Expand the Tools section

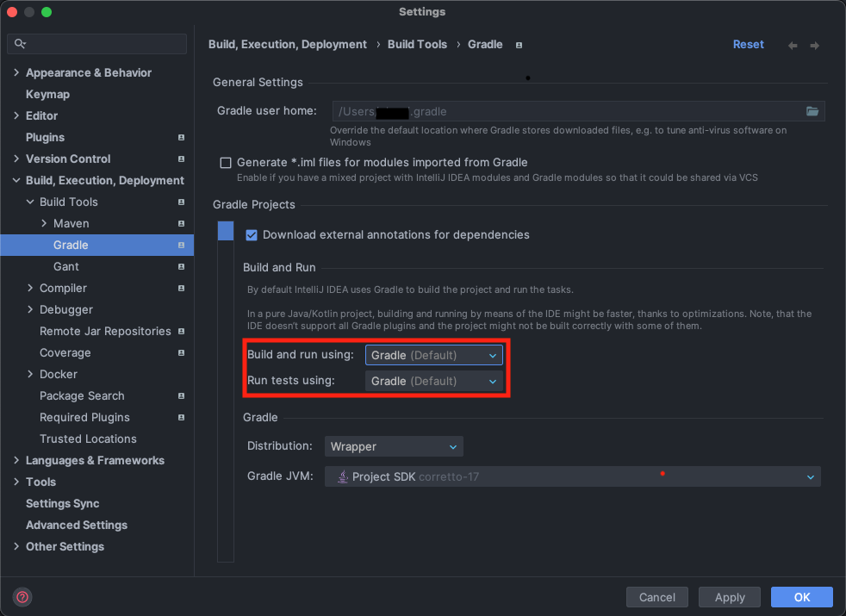coord(16,482)
